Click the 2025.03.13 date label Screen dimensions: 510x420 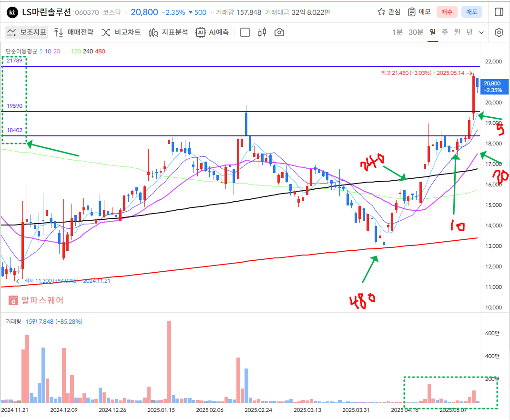click(307, 410)
